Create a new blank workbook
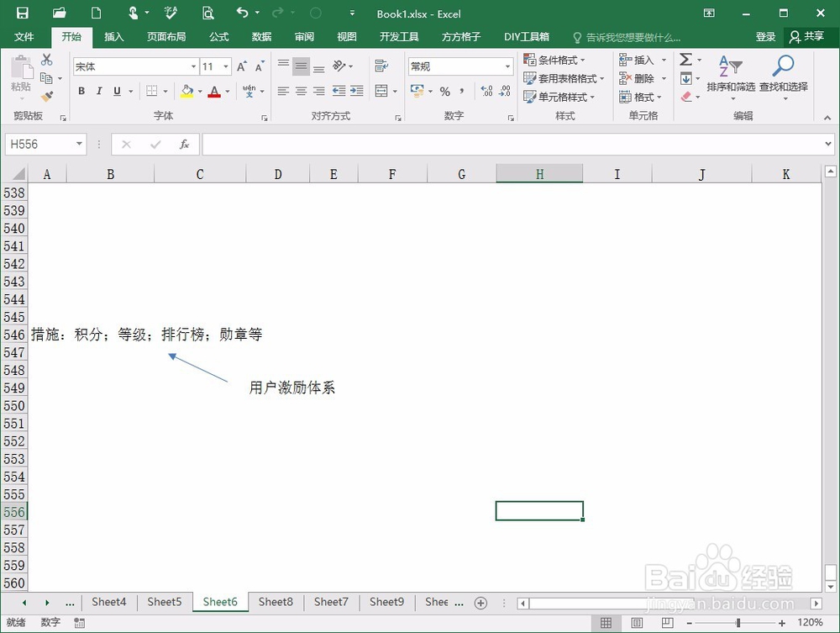 (x=96, y=13)
